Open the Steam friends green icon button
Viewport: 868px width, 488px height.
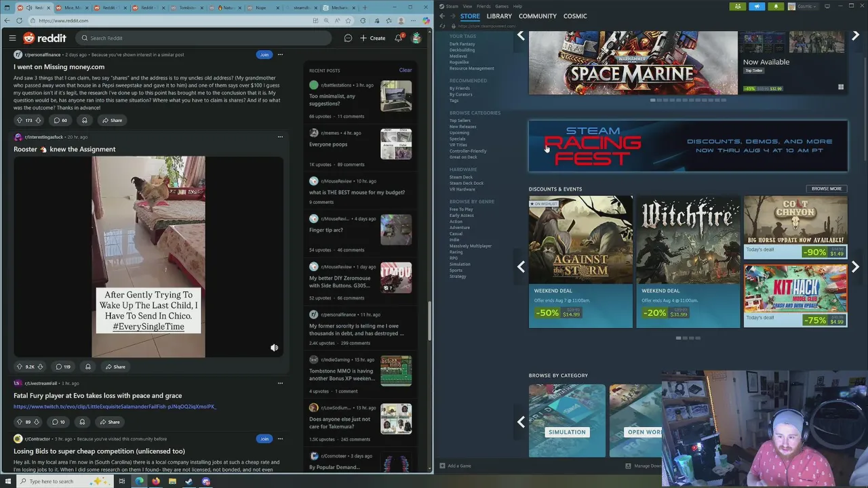(x=738, y=6)
